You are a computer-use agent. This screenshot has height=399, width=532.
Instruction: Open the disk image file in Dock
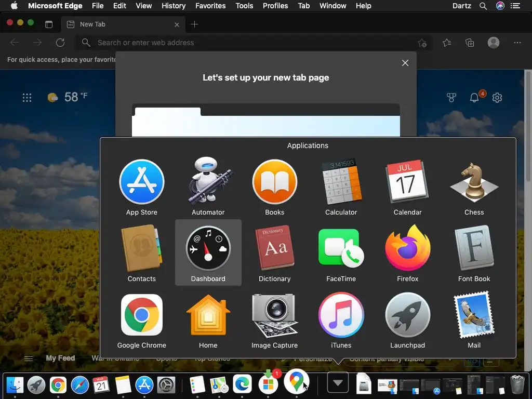pos(363,384)
